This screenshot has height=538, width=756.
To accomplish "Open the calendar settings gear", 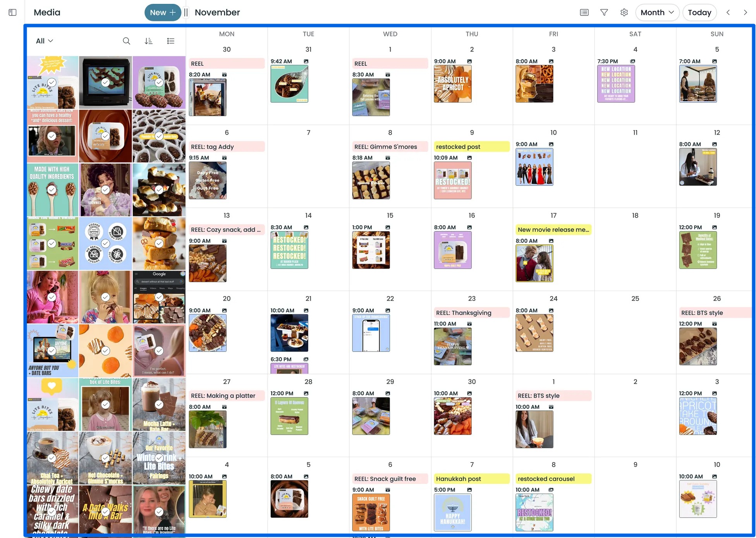I will click(x=624, y=12).
